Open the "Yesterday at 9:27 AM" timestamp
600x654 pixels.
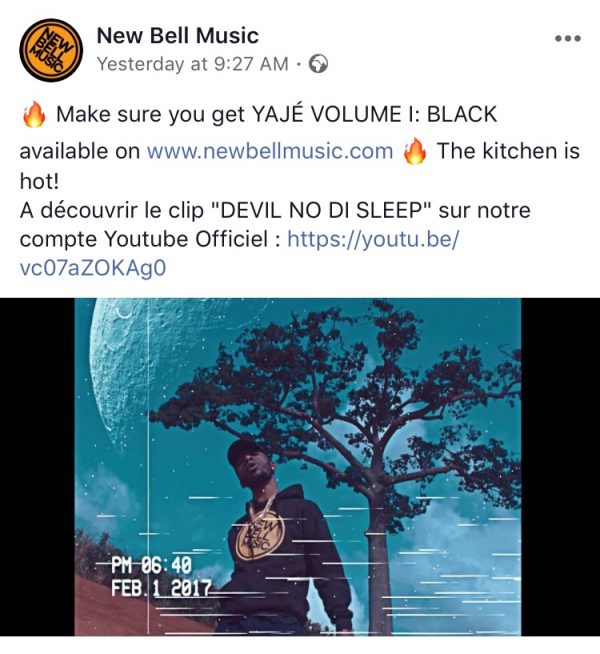[193, 64]
